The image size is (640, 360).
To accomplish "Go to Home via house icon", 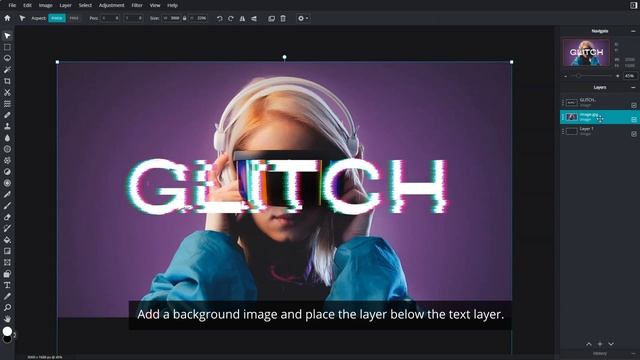I will coord(7,18).
